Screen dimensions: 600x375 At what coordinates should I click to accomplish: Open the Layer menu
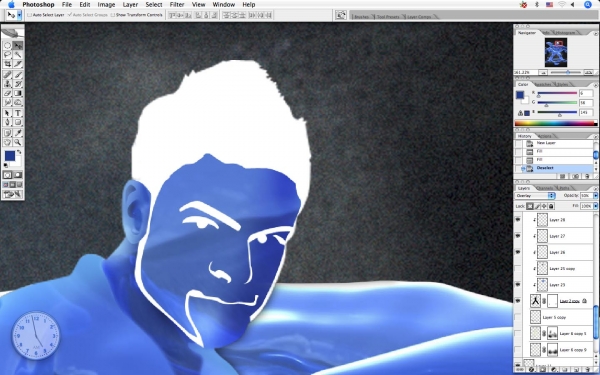(x=130, y=5)
